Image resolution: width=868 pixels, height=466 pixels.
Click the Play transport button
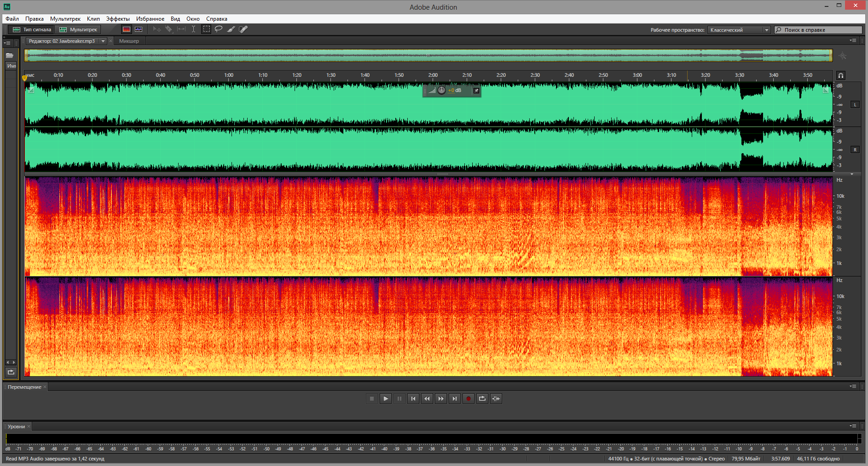[x=386, y=399]
